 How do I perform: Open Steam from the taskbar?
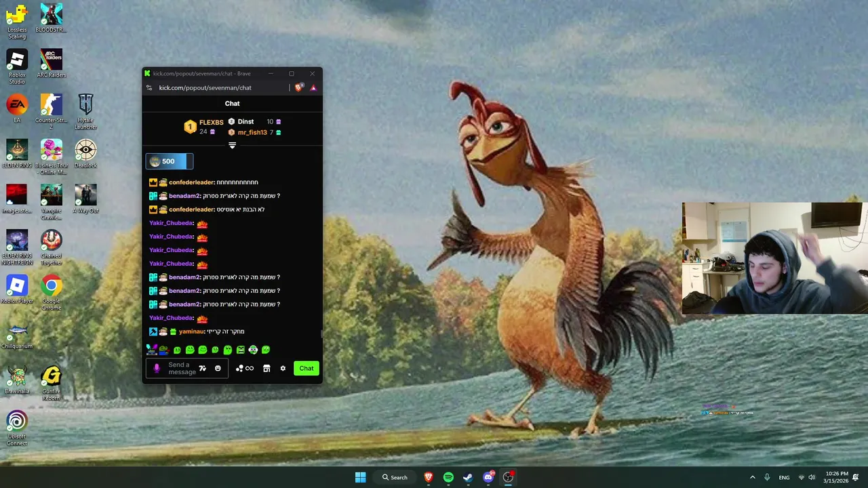coord(468,477)
